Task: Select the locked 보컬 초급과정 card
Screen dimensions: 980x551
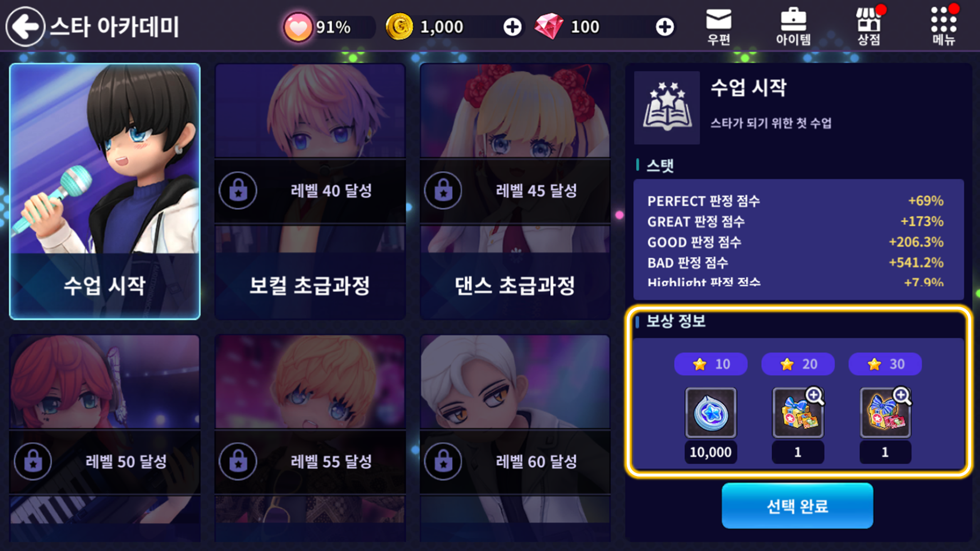Action: pyautogui.click(x=310, y=191)
